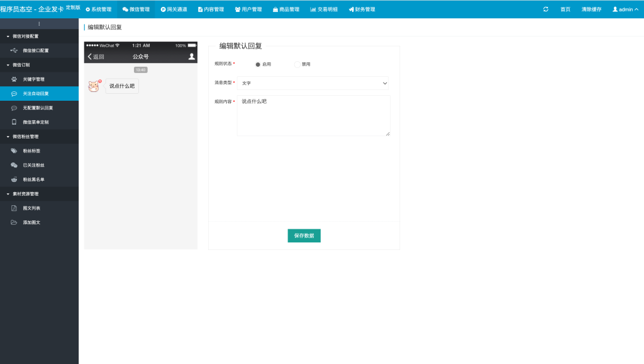Click the textarea resize grip corner
The height and width of the screenshot is (364, 644).
click(387, 134)
